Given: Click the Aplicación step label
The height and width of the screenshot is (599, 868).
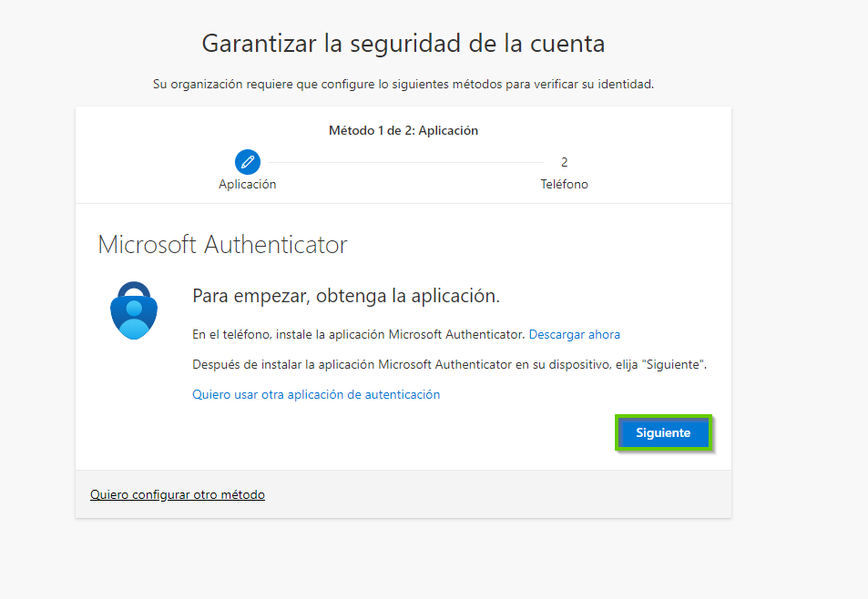Looking at the screenshot, I should click(248, 184).
